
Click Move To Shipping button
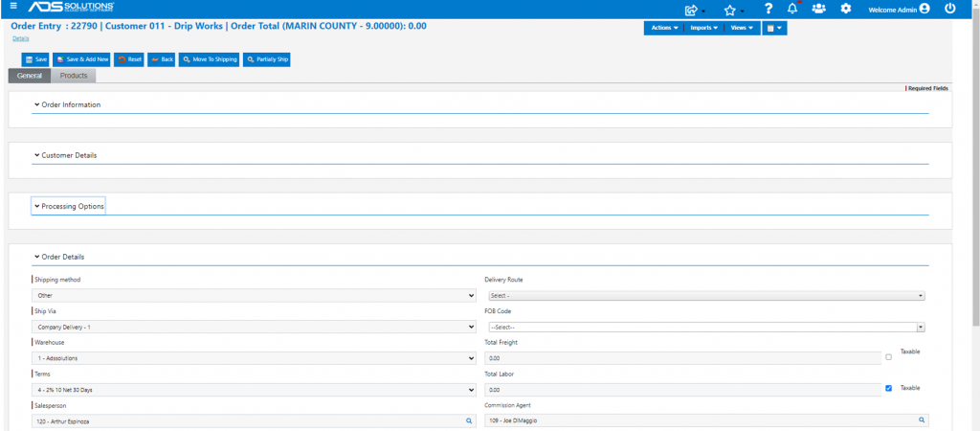pos(210,59)
